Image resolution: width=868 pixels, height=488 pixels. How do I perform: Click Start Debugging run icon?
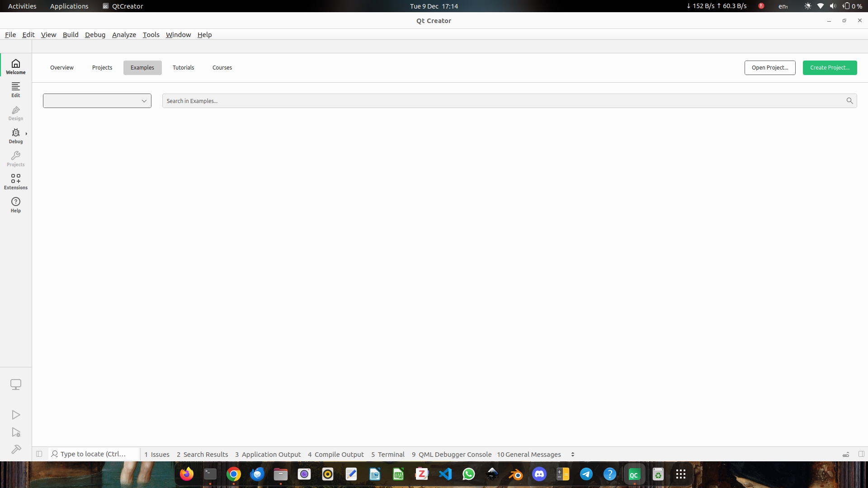[x=16, y=432]
